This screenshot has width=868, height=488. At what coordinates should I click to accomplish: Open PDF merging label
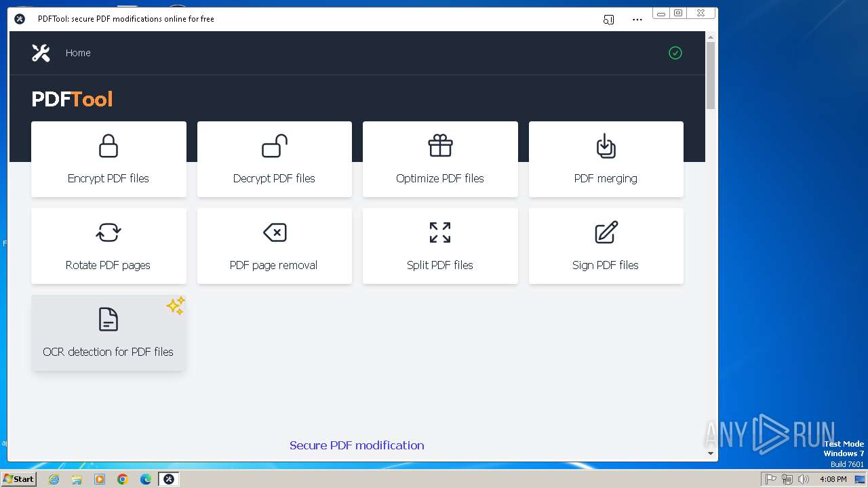(x=606, y=178)
